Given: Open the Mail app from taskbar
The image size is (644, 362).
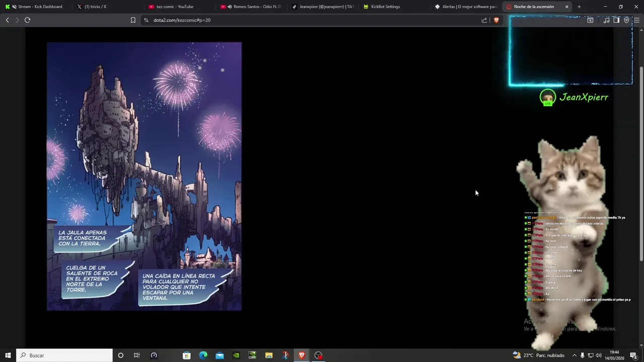Looking at the screenshot, I should click(219, 355).
